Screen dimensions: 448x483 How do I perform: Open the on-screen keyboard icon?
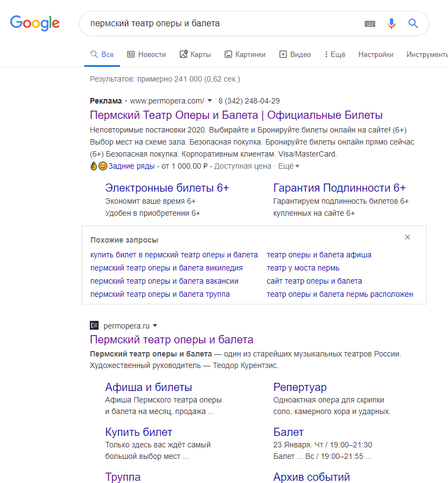tap(370, 24)
